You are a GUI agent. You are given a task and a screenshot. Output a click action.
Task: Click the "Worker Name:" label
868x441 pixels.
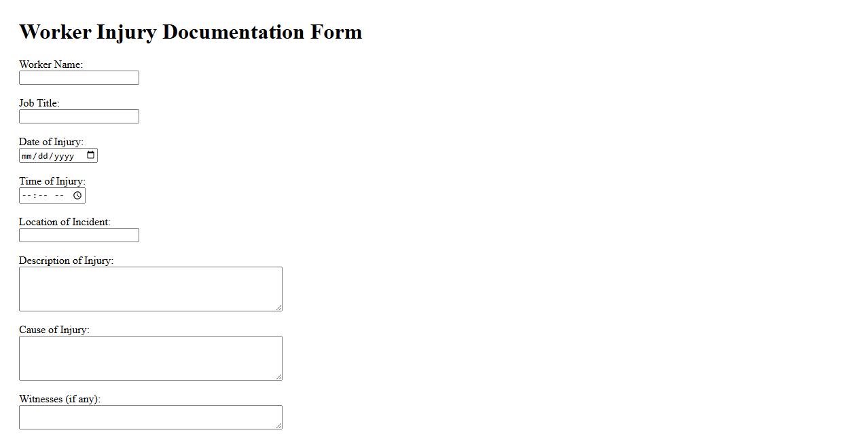pyautogui.click(x=51, y=64)
